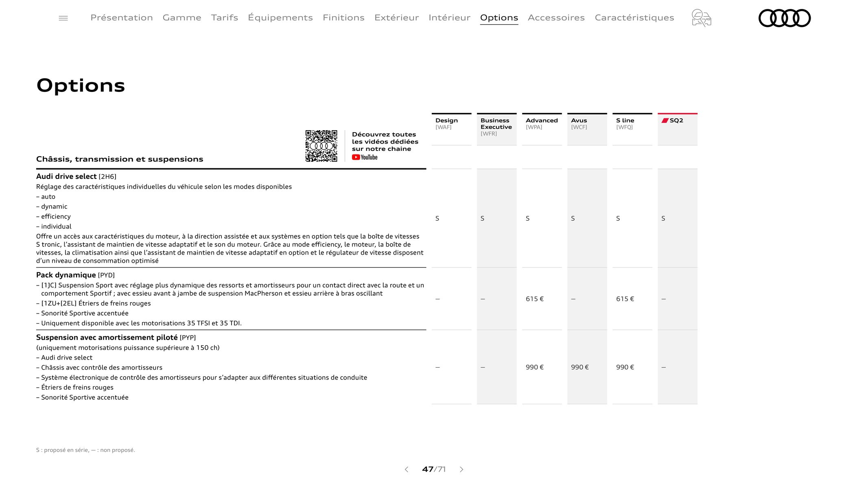Open the Gamme tab
The width and height of the screenshot is (868, 488).
[x=182, y=17]
